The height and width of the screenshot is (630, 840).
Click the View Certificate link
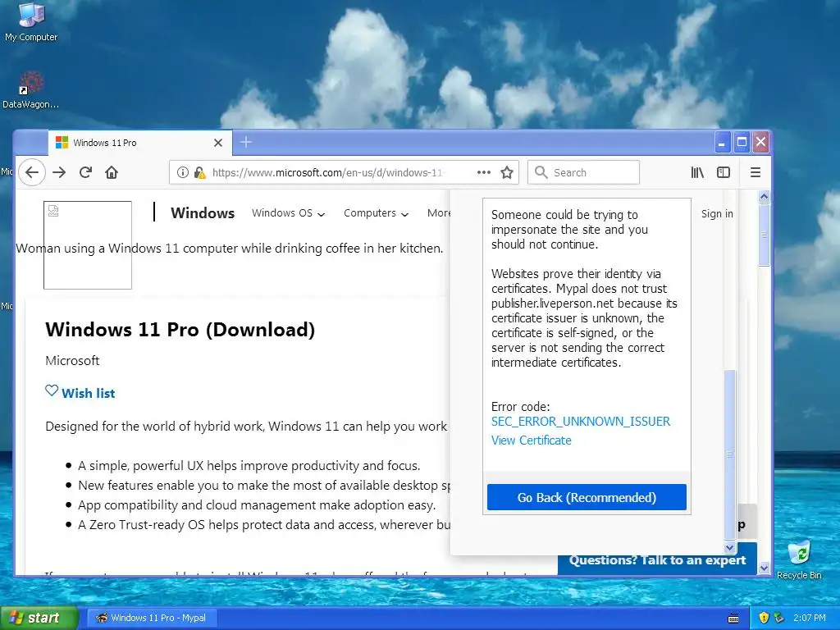click(532, 441)
